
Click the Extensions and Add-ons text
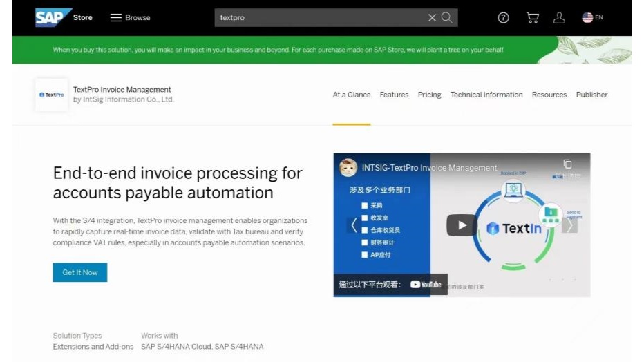(x=93, y=346)
